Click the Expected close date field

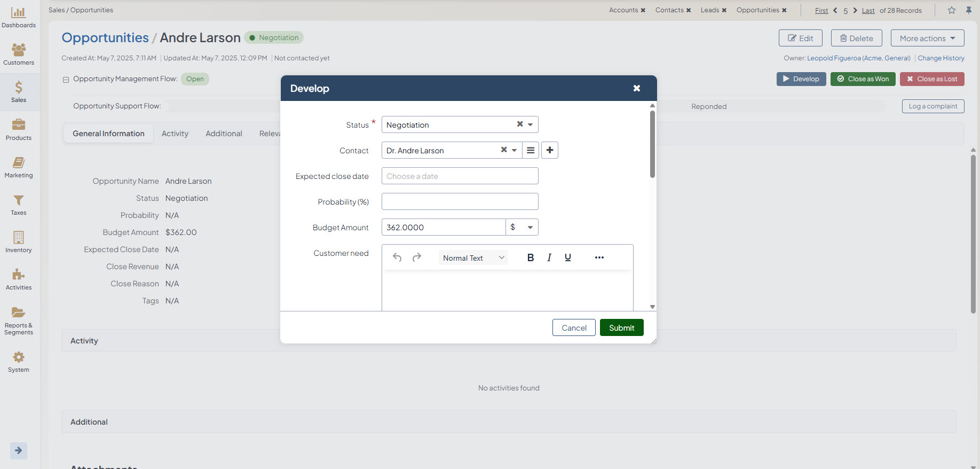point(460,176)
